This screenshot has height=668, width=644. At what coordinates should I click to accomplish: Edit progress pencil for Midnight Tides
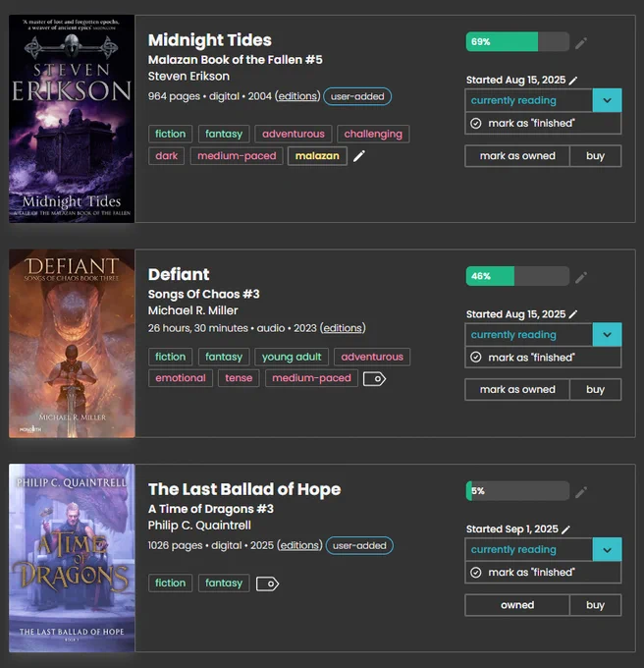point(581,42)
